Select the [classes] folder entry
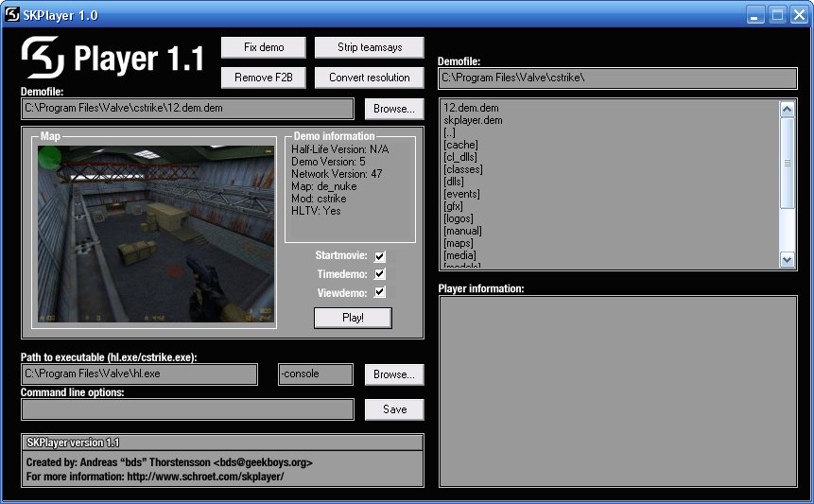 [463, 169]
